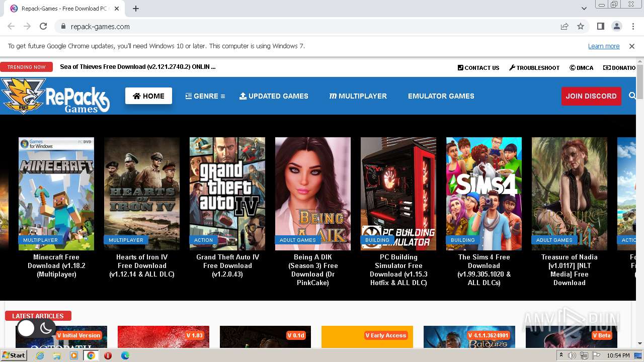
Task: Click ACTION tag on GTA IV card
Action: [203, 240]
